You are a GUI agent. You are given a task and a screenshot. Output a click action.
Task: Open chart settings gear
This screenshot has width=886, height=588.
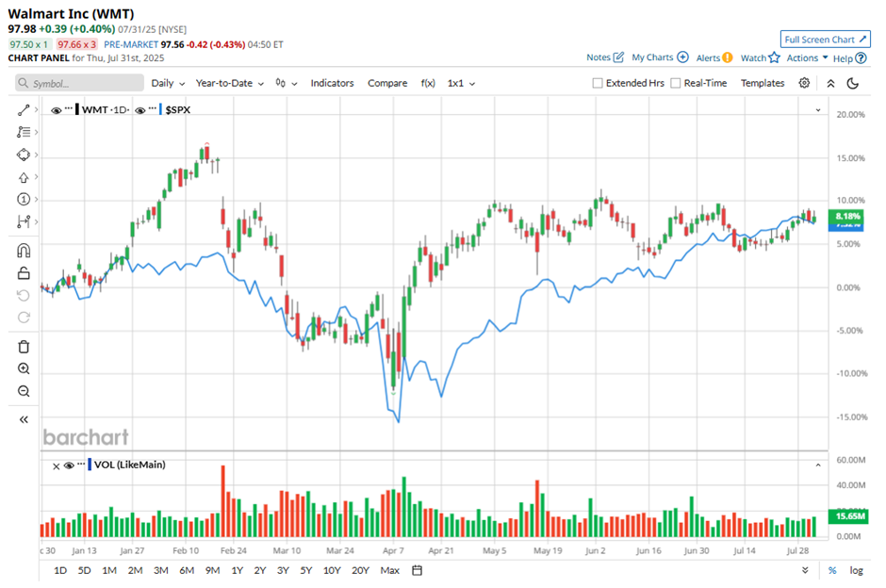point(804,83)
